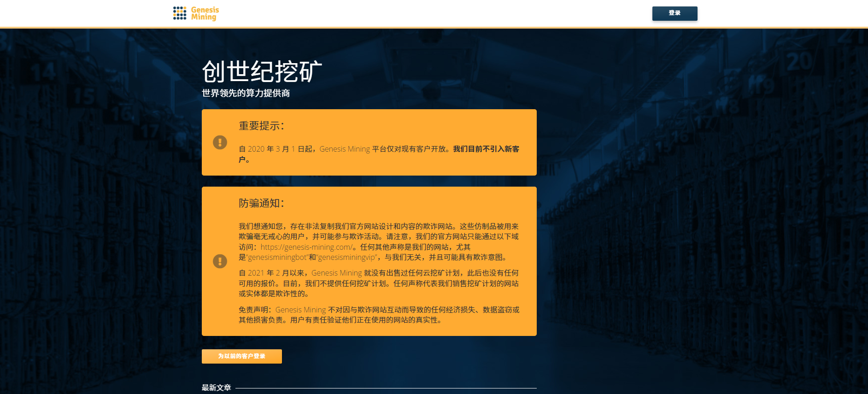Image resolution: width=868 pixels, height=394 pixels.
Task: Click warning icon in 重要提示 box
Action: (x=220, y=142)
